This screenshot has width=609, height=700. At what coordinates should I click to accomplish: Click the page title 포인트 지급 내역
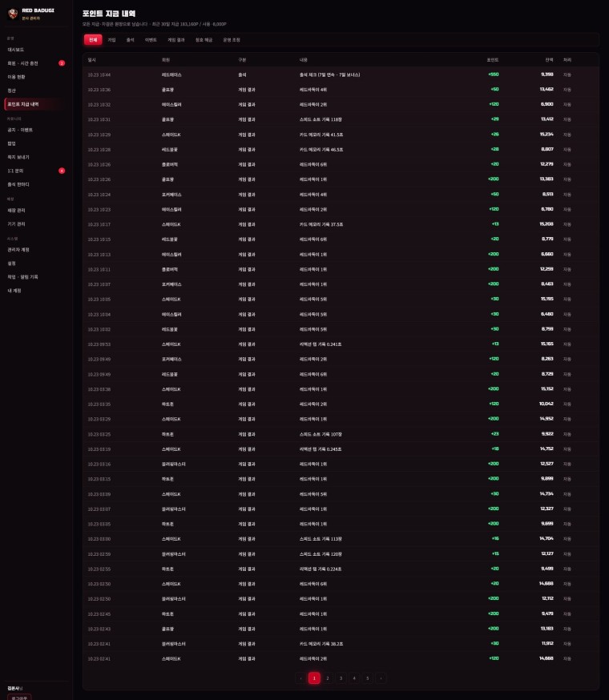click(109, 14)
